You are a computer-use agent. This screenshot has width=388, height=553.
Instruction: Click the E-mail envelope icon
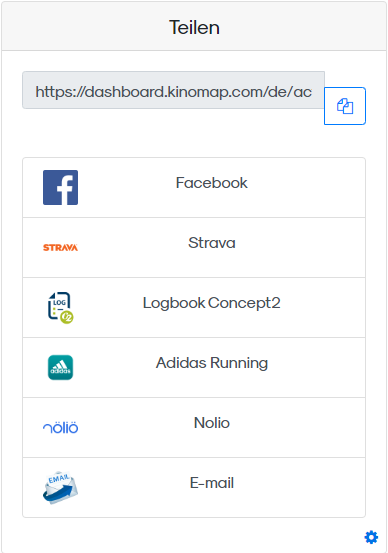(60, 487)
